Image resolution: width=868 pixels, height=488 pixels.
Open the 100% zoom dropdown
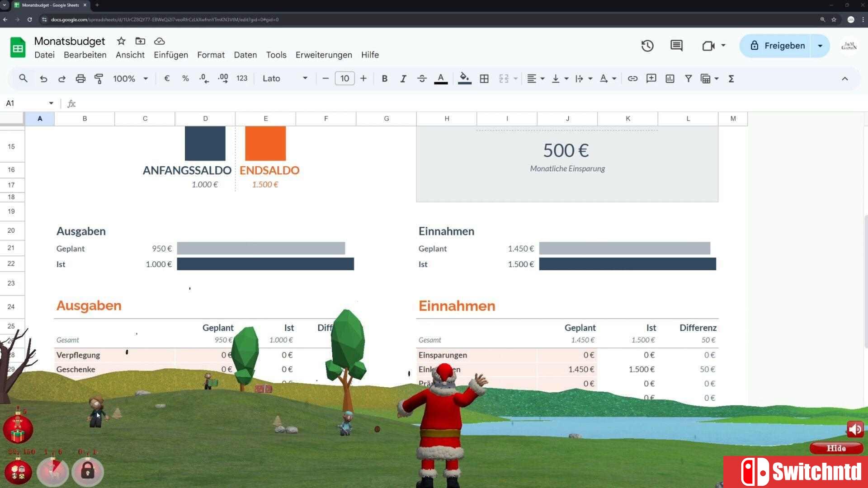pos(130,79)
